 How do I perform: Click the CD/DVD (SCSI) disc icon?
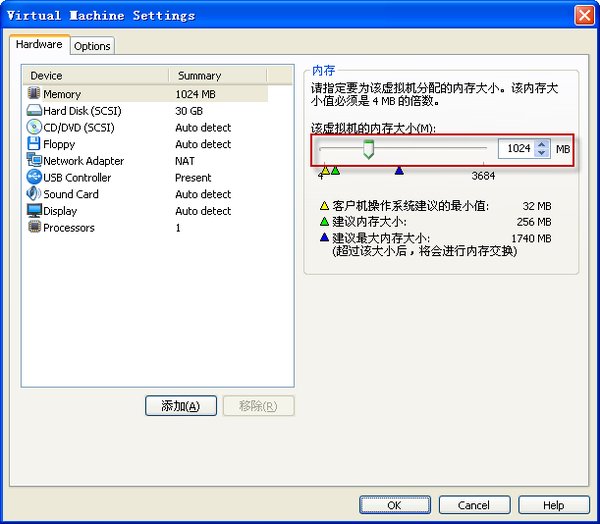34,127
